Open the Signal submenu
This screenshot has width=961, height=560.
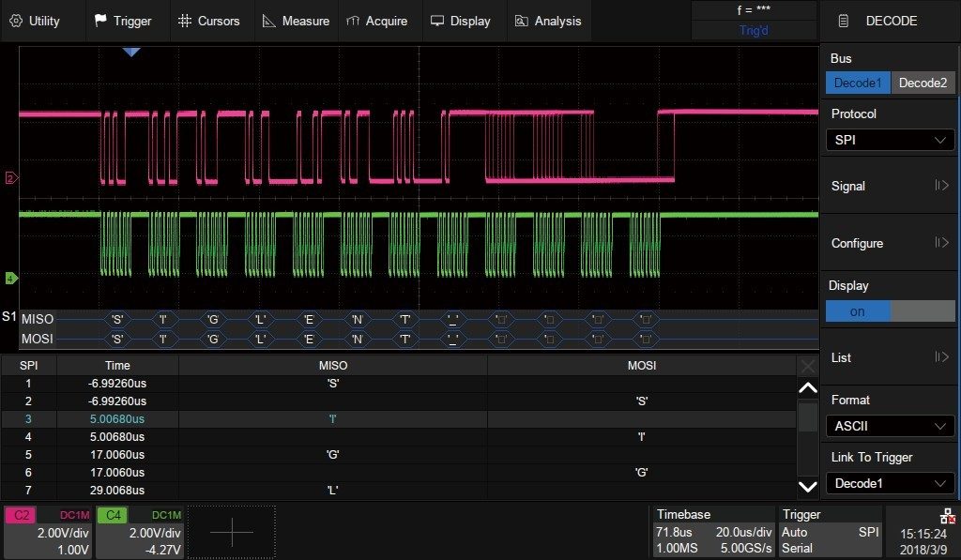[x=890, y=186]
